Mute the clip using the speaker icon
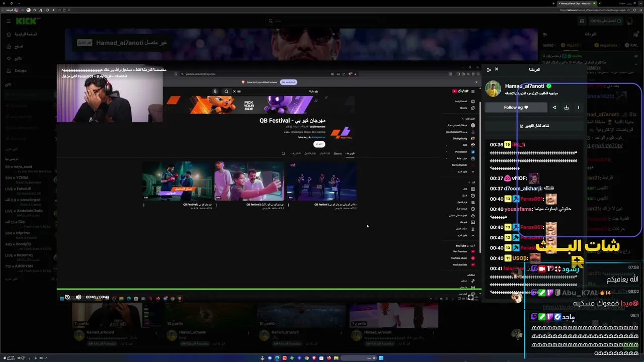Image resolution: width=644 pixels, height=362 pixels. coord(78,297)
